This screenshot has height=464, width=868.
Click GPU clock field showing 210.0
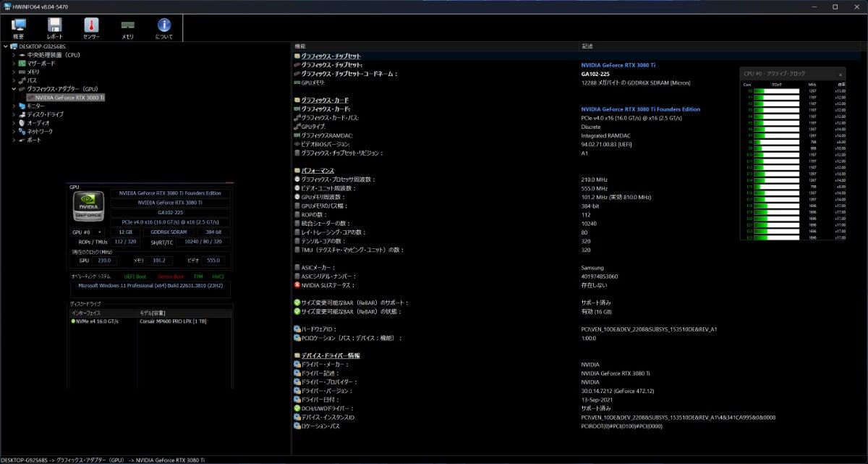tap(104, 260)
